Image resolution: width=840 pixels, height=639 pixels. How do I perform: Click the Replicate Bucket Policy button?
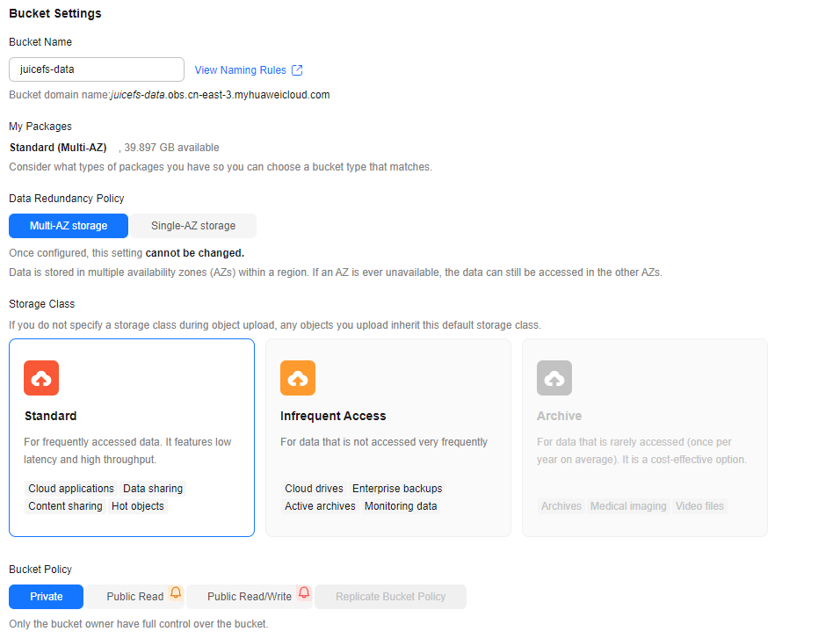click(390, 597)
